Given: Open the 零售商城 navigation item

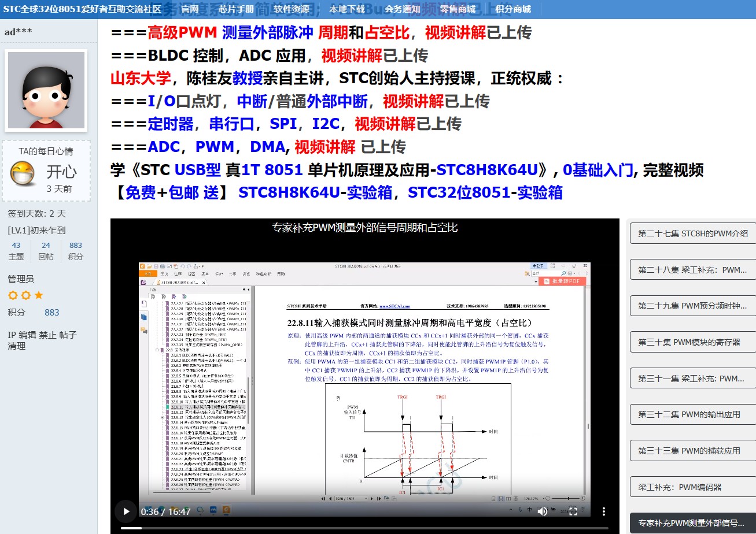Looking at the screenshot, I should click(458, 9).
